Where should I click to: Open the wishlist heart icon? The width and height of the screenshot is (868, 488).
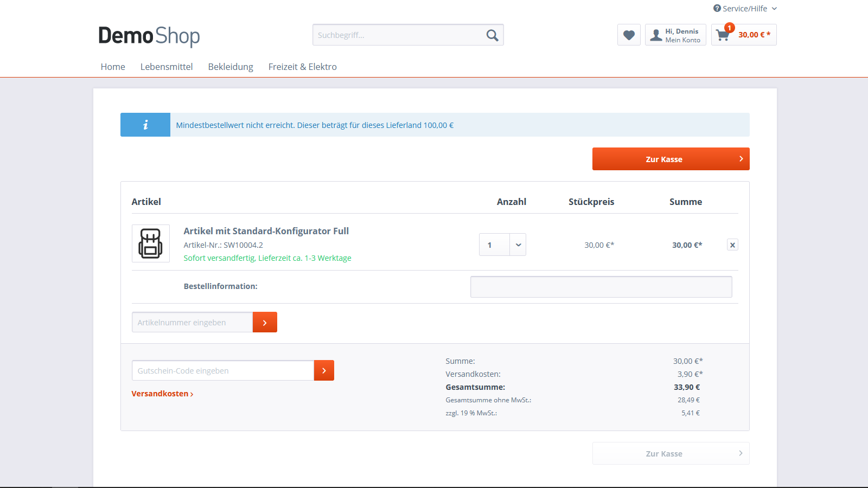(x=629, y=35)
